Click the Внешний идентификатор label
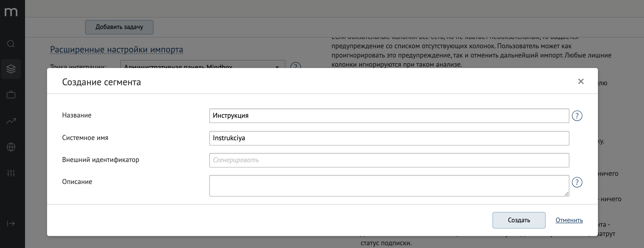The width and height of the screenshot is (644, 248). pyautogui.click(x=101, y=160)
